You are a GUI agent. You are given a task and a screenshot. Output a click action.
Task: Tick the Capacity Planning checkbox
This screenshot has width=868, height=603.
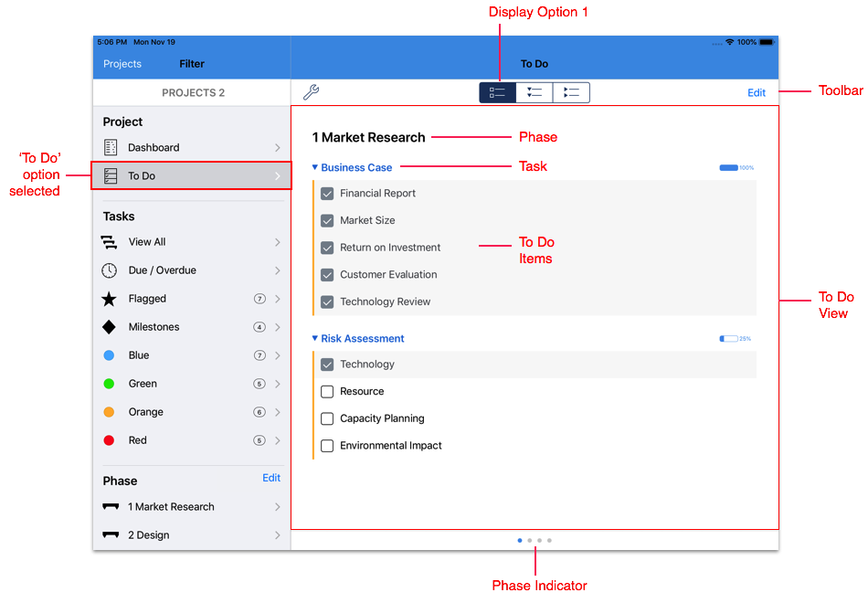pyautogui.click(x=327, y=418)
